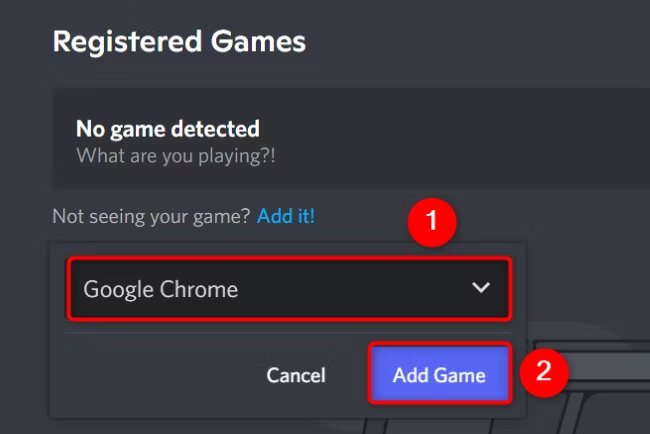Image resolution: width=650 pixels, height=434 pixels.
Task: Click the dark background beside the Registered Games title
Action: click(480, 42)
